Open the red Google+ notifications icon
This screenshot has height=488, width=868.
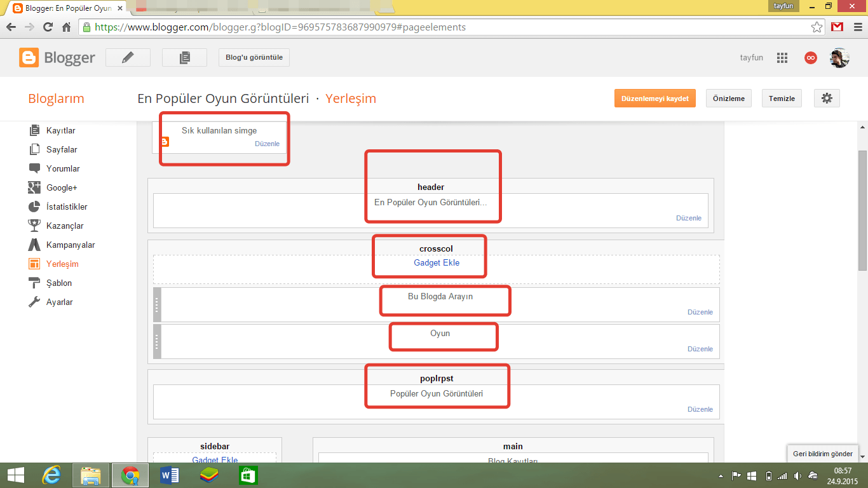810,58
